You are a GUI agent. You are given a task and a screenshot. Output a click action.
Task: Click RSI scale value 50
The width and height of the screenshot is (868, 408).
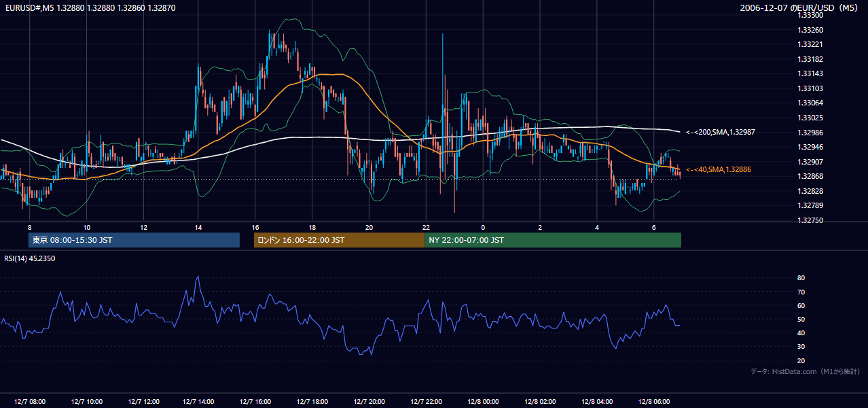click(801, 319)
